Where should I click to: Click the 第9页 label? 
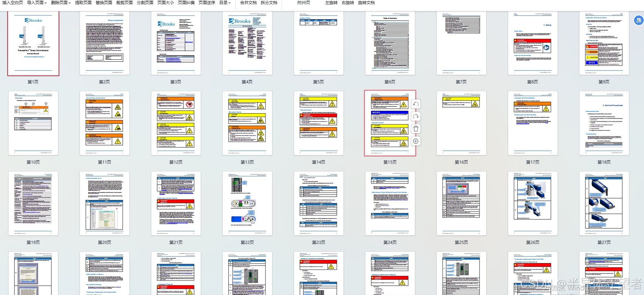[604, 82]
